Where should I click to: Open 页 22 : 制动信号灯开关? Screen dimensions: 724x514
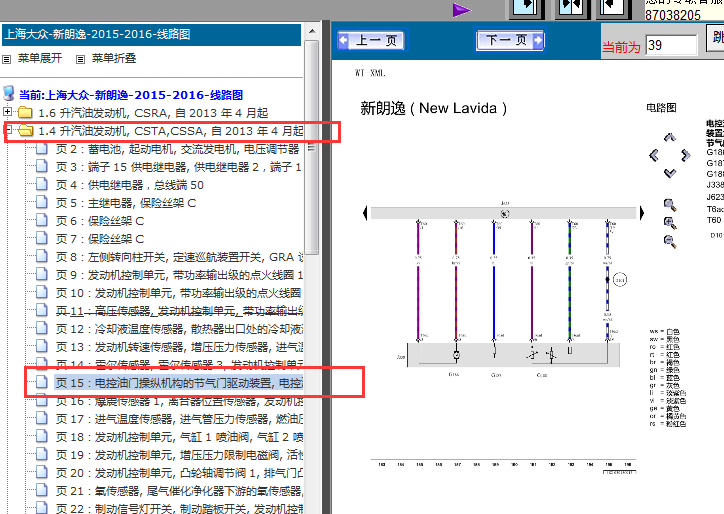(x=179, y=508)
